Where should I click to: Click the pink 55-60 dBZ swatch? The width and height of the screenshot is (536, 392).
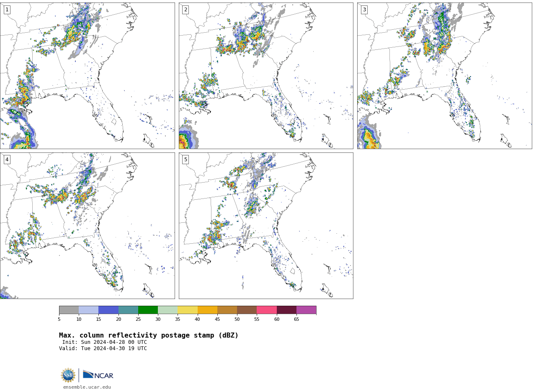[267, 310]
